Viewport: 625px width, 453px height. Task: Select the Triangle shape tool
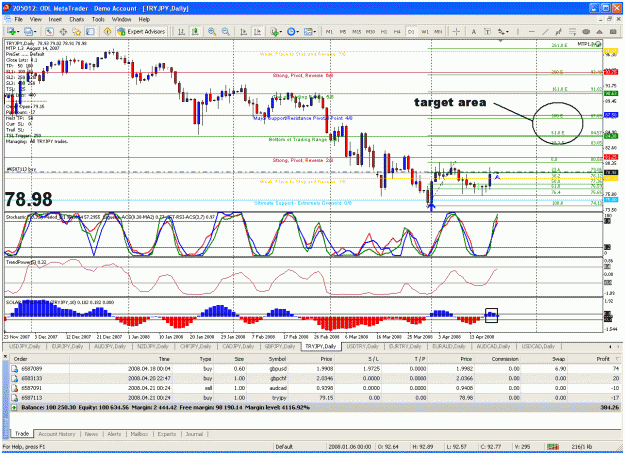pos(599,32)
